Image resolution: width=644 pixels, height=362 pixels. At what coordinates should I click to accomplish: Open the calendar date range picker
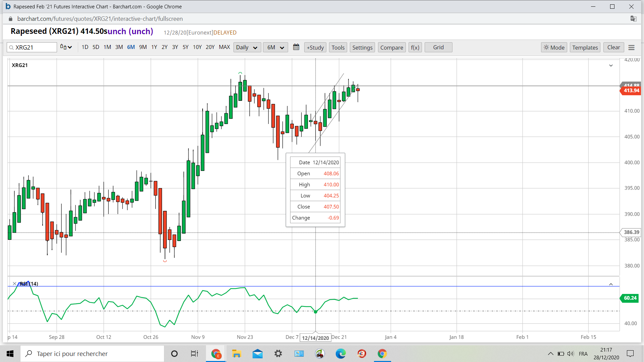pos(296,47)
